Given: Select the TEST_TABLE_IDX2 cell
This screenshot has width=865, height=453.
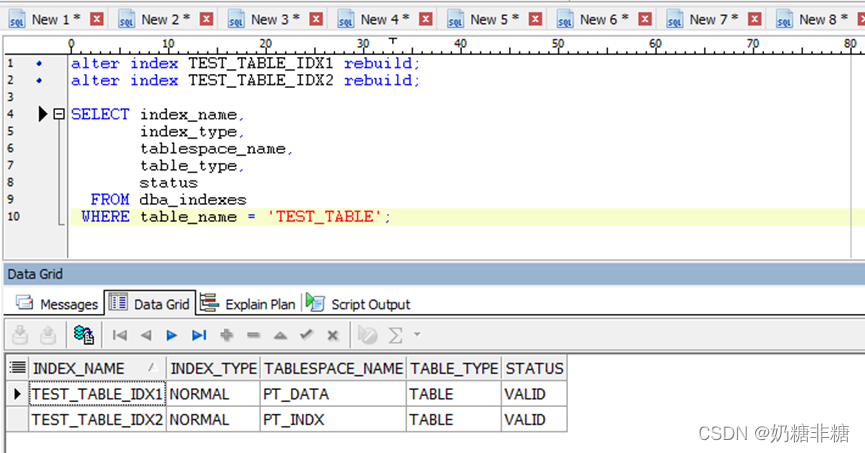Looking at the screenshot, I should 97,419.
